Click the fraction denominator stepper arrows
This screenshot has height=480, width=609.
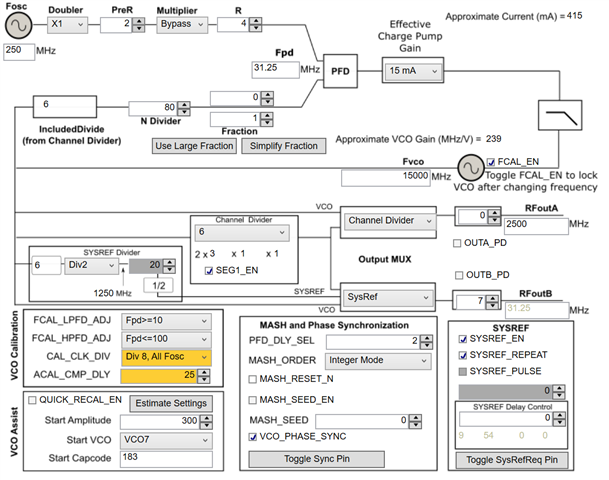point(267,119)
